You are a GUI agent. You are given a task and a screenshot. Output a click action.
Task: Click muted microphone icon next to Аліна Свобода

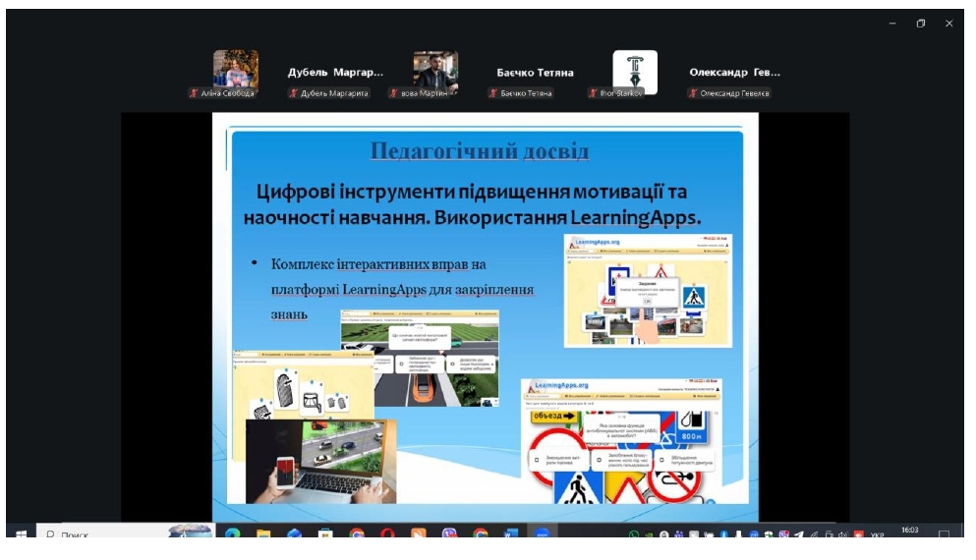click(x=194, y=93)
